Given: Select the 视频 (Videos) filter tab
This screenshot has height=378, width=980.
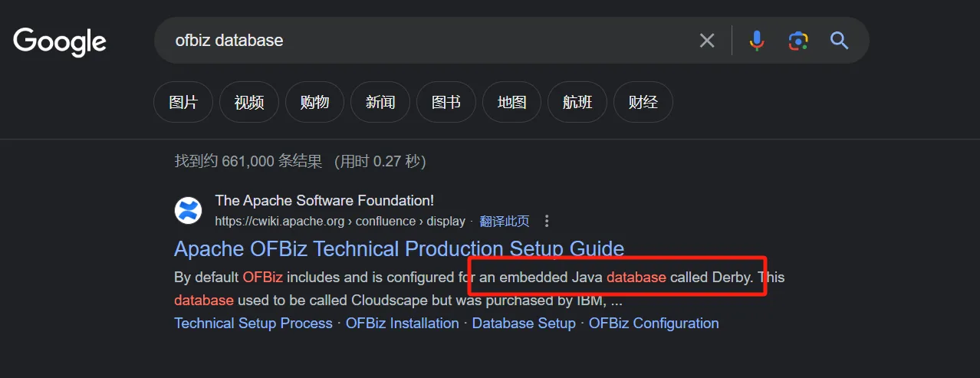Looking at the screenshot, I should (249, 102).
